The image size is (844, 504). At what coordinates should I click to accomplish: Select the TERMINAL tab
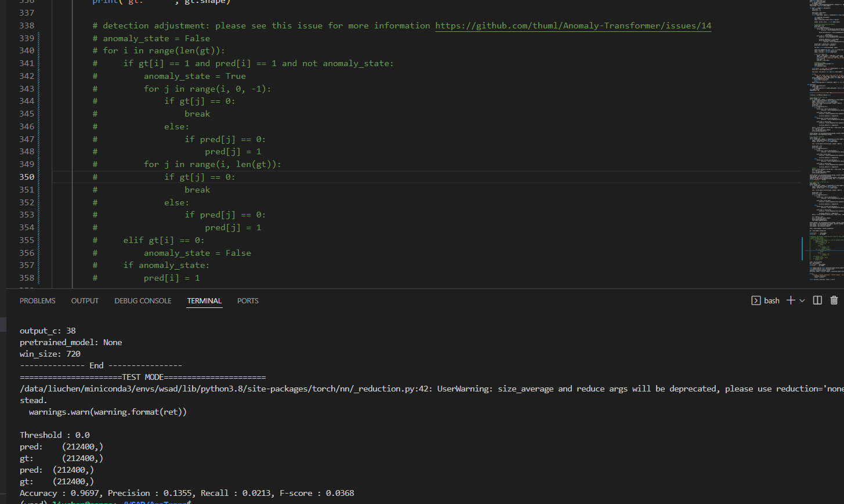coord(204,300)
